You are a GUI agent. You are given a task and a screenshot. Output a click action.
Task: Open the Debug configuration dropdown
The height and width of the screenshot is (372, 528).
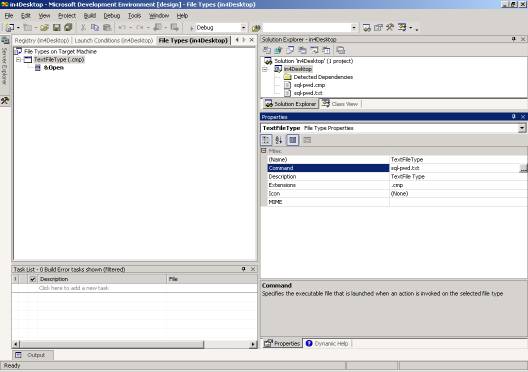click(243, 28)
